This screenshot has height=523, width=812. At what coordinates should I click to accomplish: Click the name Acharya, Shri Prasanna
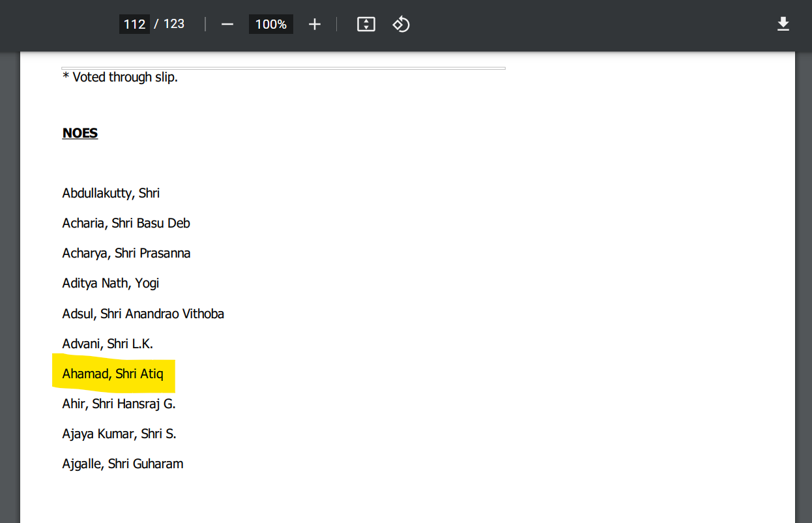coord(126,253)
